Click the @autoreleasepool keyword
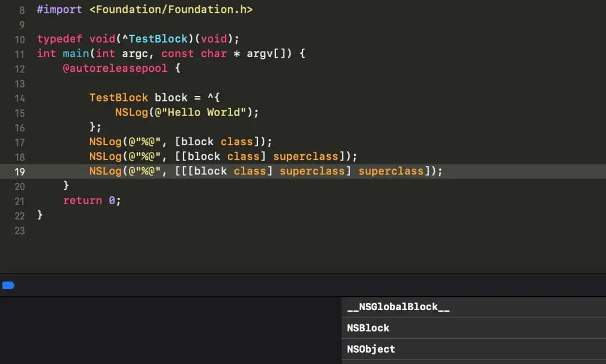 [115, 68]
